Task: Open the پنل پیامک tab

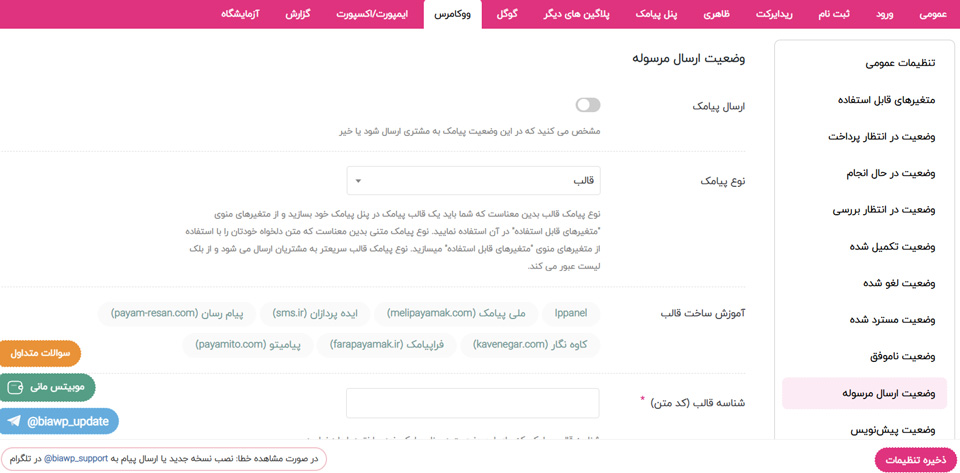Action: pyautogui.click(x=656, y=14)
